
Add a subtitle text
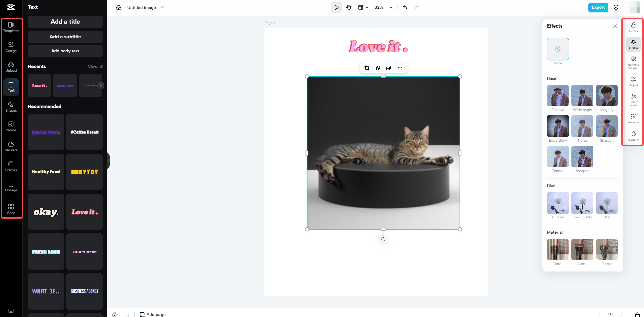pos(65,37)
